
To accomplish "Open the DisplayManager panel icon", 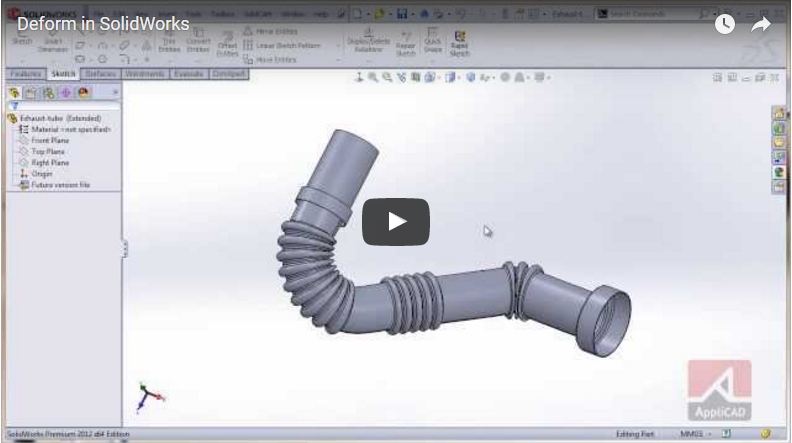I will pyautogui.click(x=83, y=92).
